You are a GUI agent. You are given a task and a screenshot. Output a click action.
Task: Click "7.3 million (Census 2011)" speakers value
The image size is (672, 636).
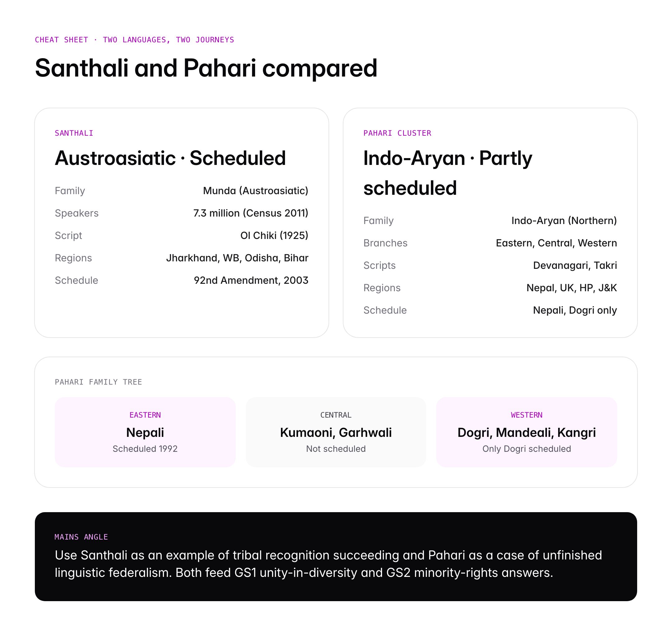pyautogui.click(x=250, y=213)
